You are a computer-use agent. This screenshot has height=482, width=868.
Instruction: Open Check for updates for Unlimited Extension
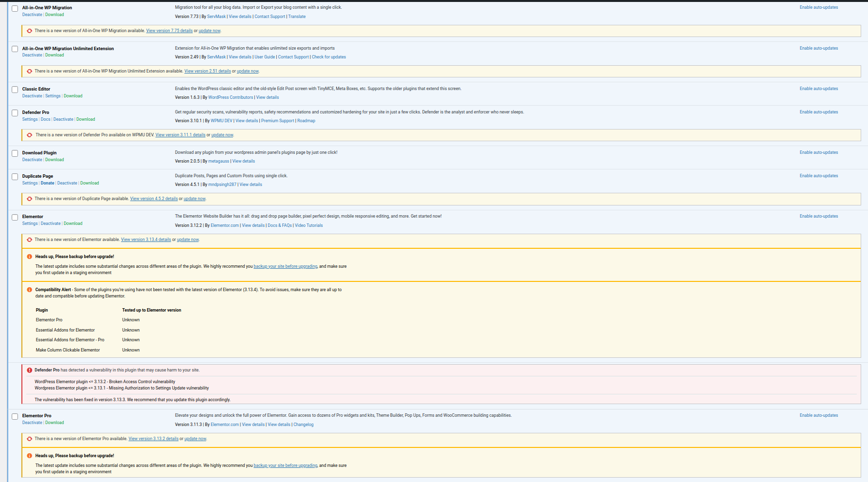click(x=329, y=57)
